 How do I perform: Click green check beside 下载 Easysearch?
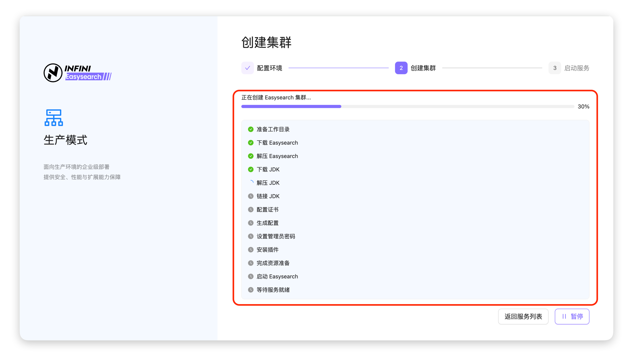coord(251,143)
